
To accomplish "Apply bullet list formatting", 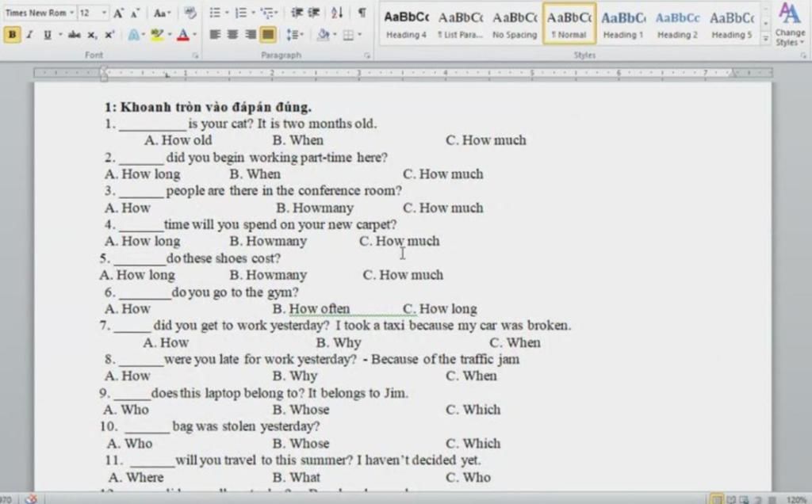I will tap(214, 13).
